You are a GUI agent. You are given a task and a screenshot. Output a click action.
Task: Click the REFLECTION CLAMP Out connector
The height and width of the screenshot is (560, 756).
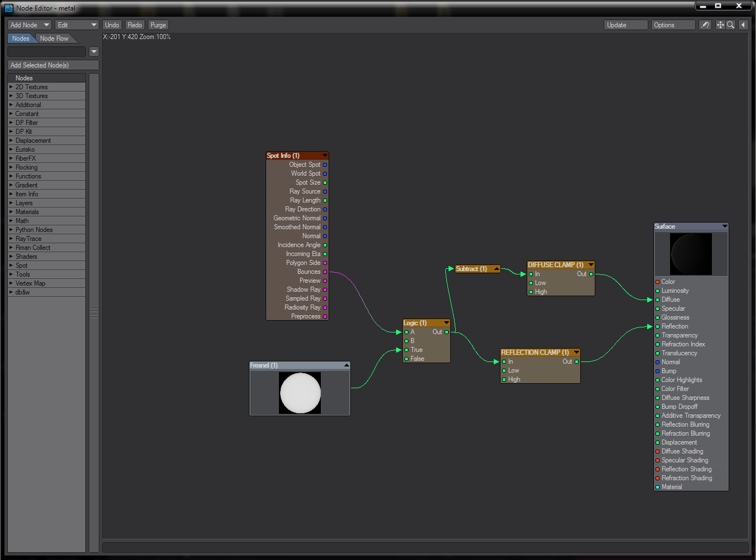click(576, 361)
